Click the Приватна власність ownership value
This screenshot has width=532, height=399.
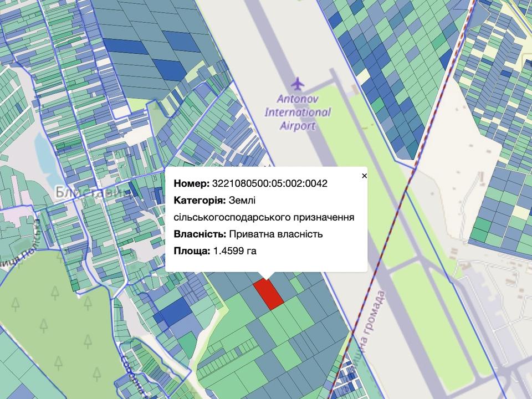click(x=275, y=234)
